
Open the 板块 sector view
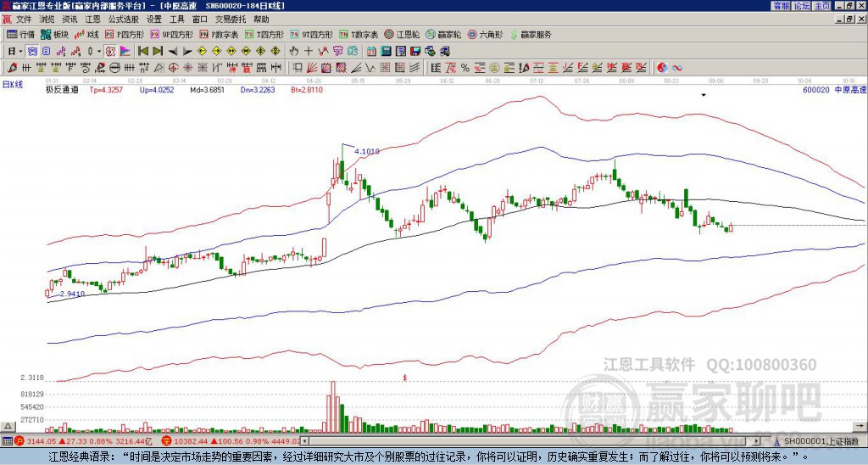point(54,34)
